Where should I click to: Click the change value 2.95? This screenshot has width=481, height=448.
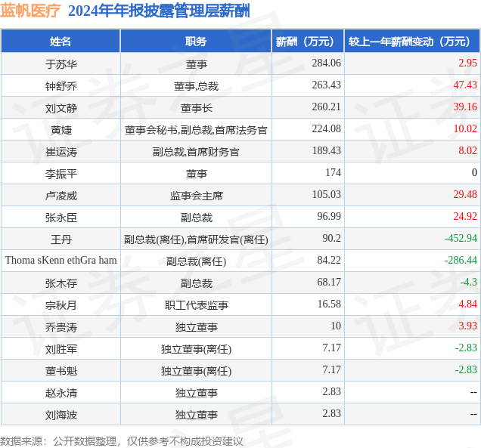coord(468,63)
